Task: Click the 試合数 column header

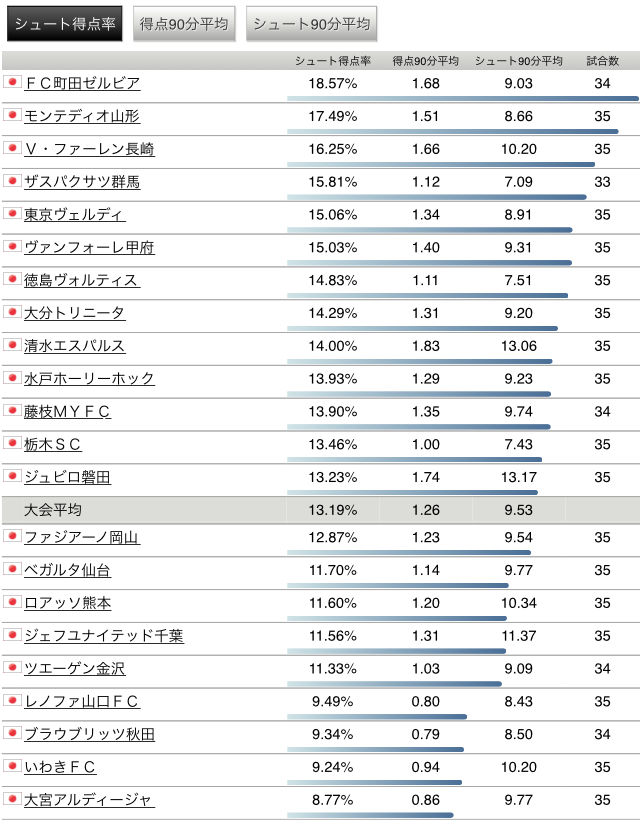Action: coord(602,61)
